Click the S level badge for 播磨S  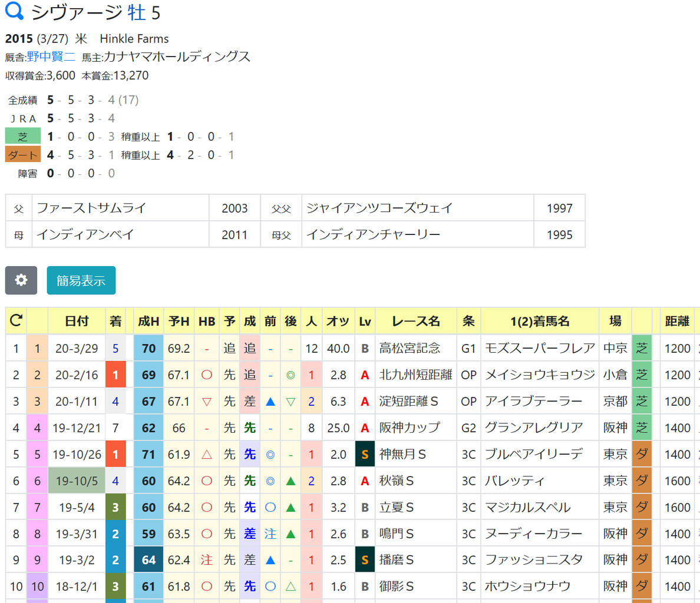tap(365, 560)
